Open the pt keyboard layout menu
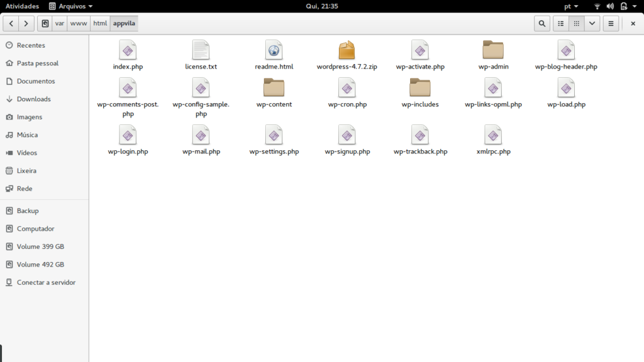This screenshot has width=644, height=362. [570, 6]
